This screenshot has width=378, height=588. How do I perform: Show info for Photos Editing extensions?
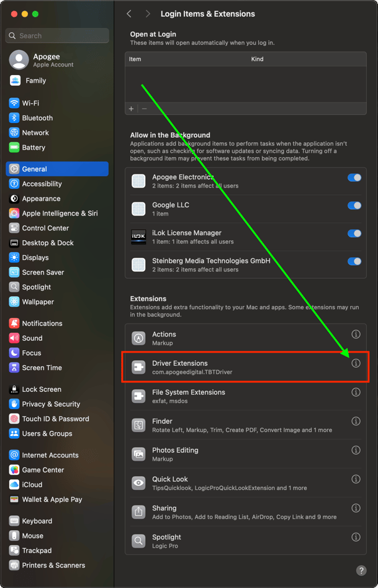pyautogui.click(x=356, y=450)
